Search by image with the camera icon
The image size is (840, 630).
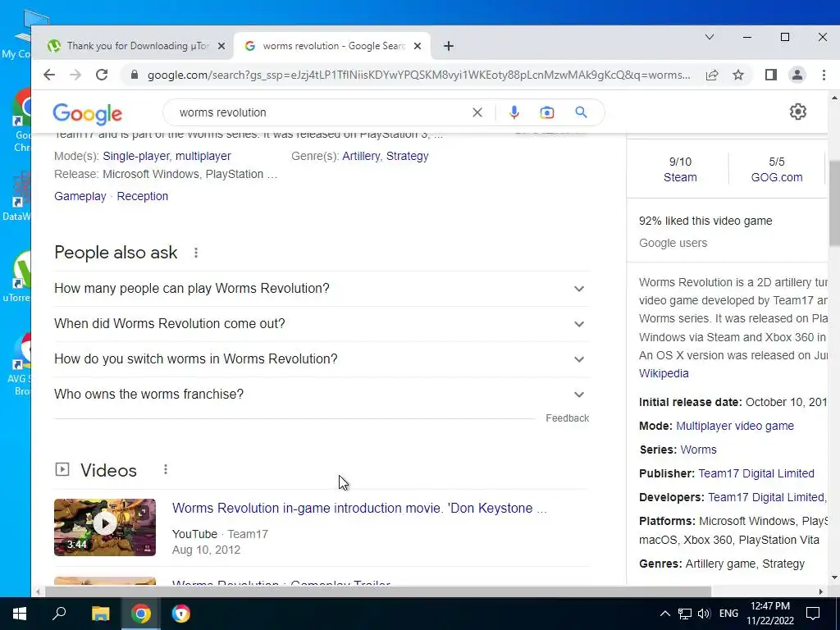547,112
